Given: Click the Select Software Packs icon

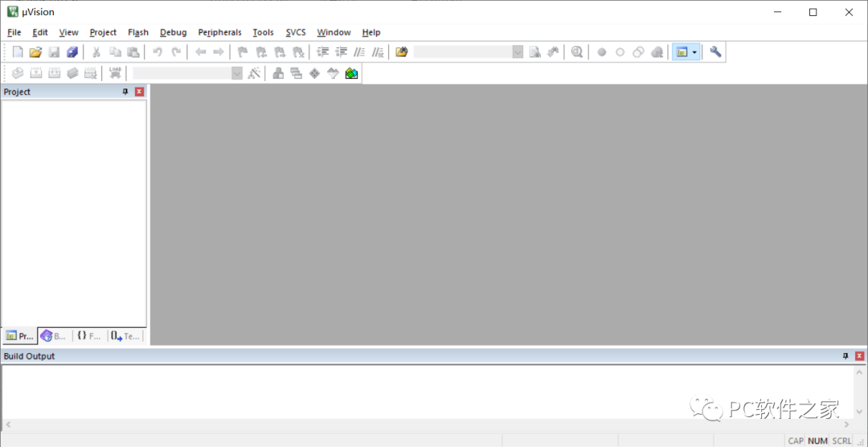Looking at the screenshot, I should click(333, 73).
